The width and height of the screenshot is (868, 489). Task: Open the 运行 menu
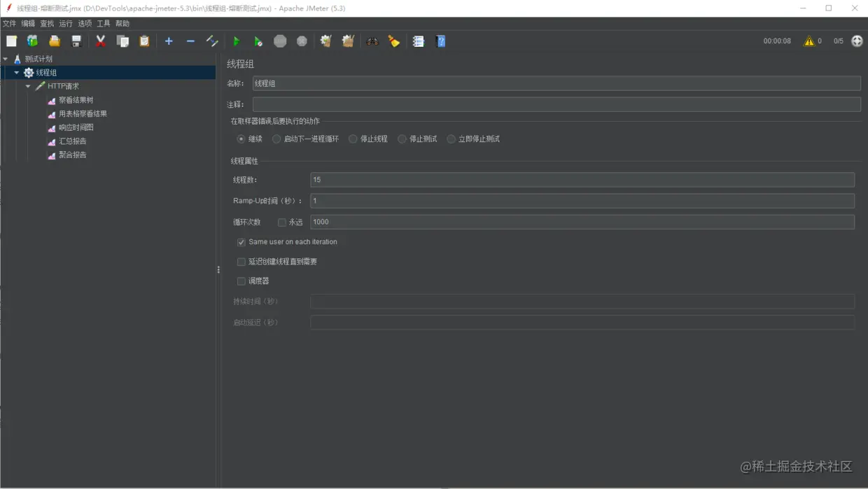tap(66, 24)
